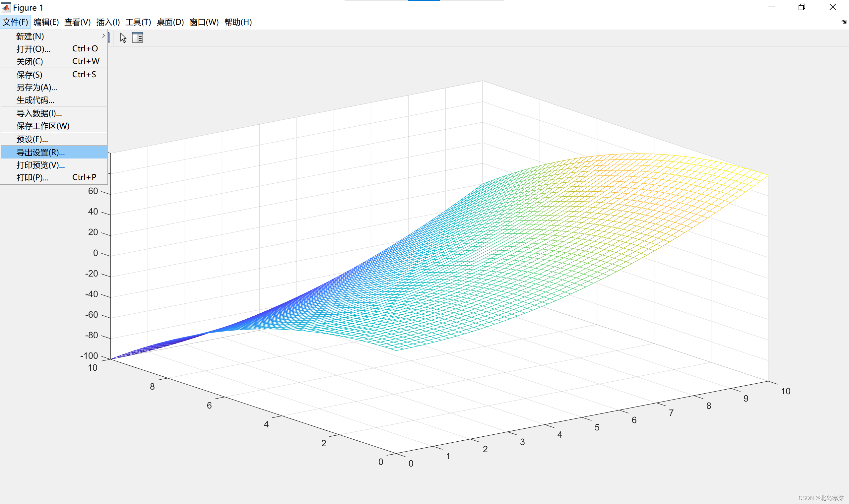This screenshot has width=849, height=504.
Task: Open 打印预览(V)... print preview
Action: (x=40, y=165)
